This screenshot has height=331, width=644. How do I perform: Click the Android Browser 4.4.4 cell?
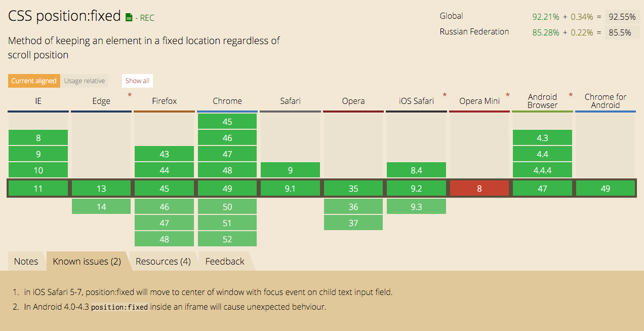(x=542, y=170)
